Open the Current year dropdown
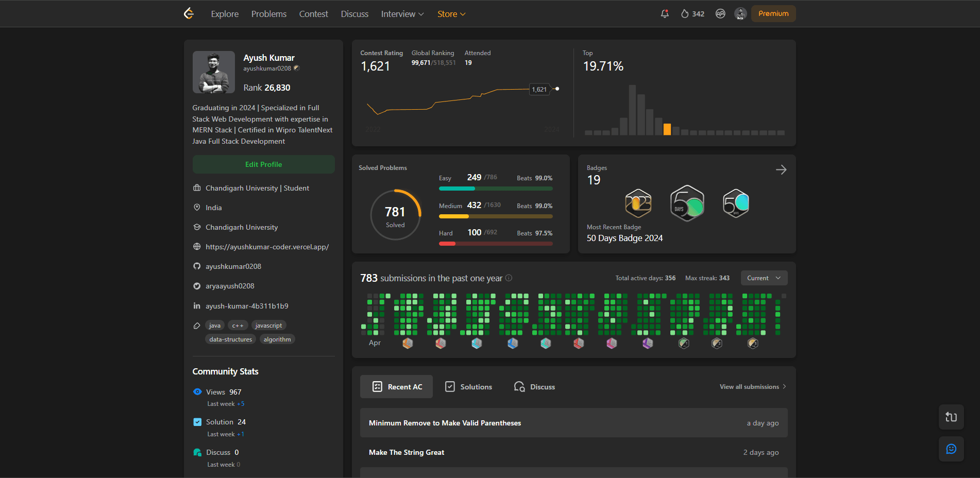 point(764,278)
